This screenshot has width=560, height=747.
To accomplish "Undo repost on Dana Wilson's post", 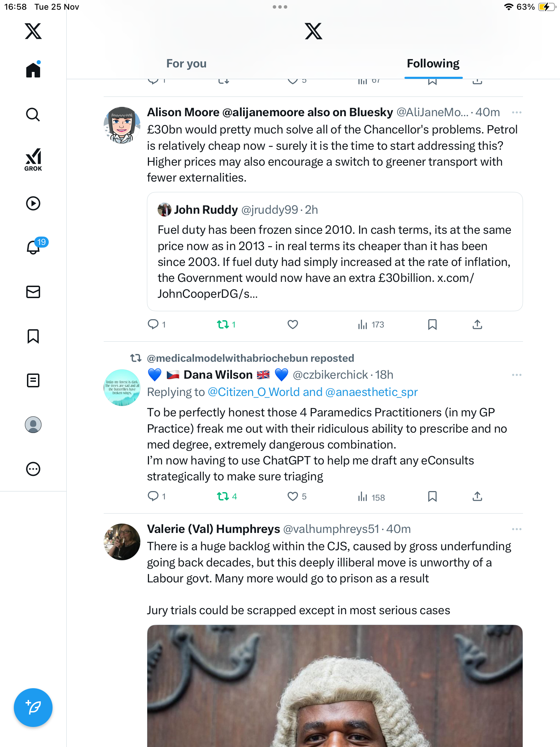I will (223, 497).
